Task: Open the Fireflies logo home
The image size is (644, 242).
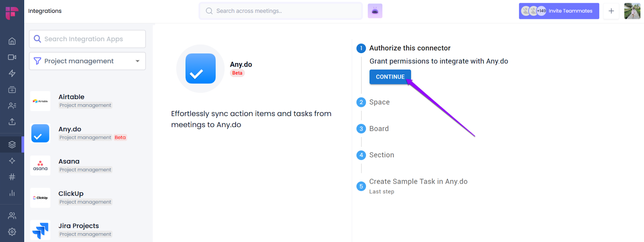Action: point(12,13)
